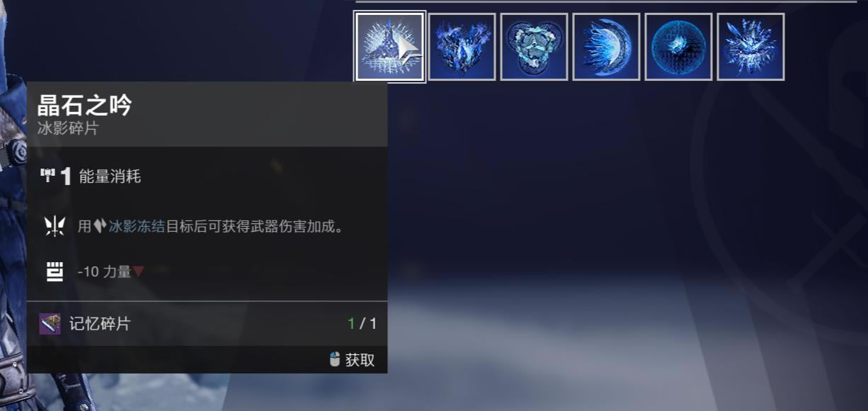Select the three-ring triskelion fragment icon
The image size is (868, 411).
[x=534, y=47]
